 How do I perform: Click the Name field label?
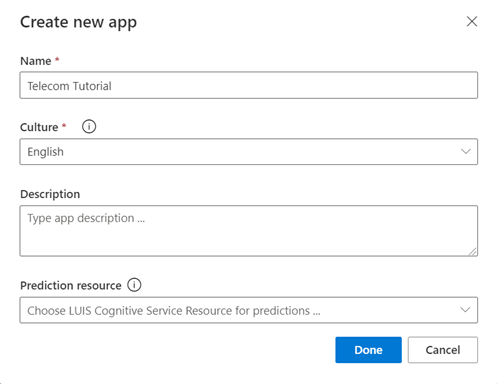(x=36, y=61)
